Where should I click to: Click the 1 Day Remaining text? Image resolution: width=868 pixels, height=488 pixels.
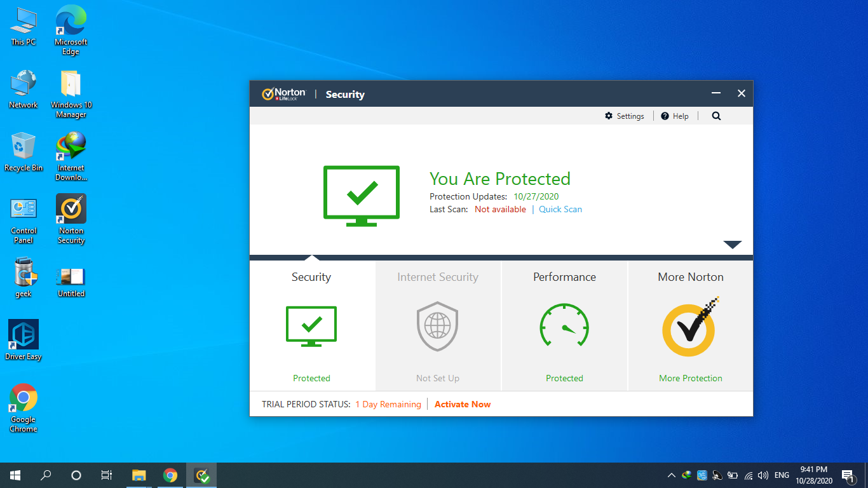(x=388, y=404)
